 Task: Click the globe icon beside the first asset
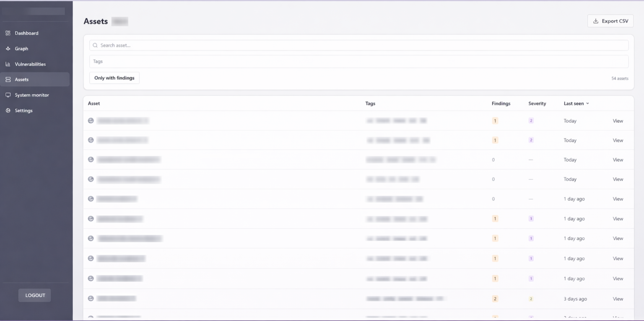click(91, 121)
